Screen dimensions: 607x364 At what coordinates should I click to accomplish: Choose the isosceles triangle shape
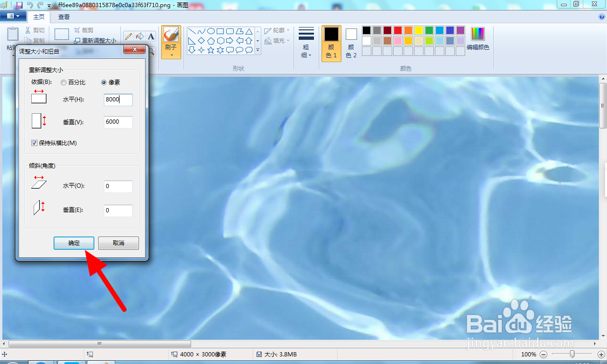tap(249, 31)
